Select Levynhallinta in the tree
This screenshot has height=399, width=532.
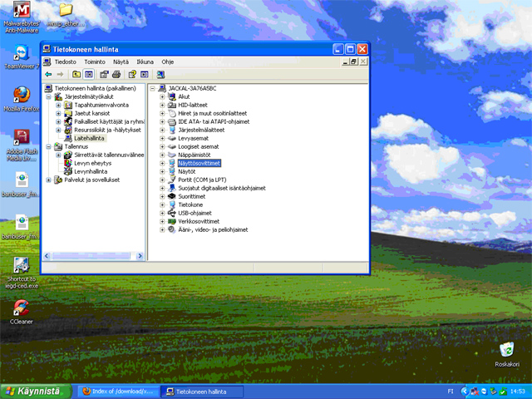91,172
